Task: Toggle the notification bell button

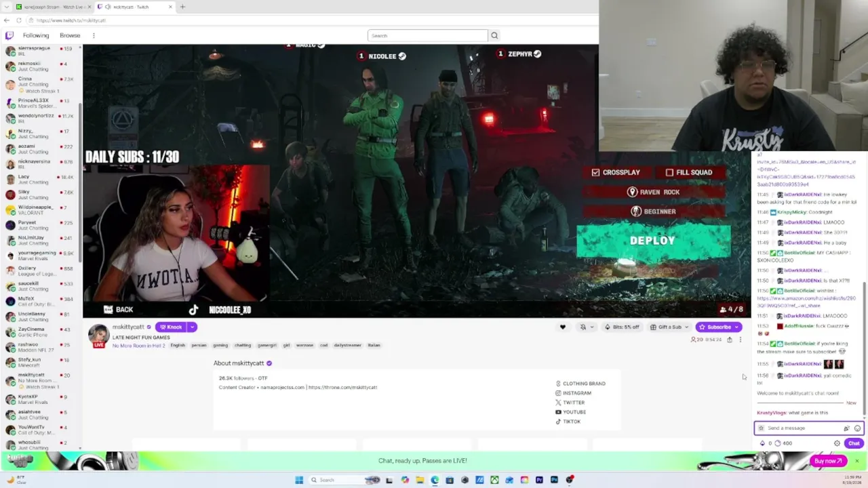Action: (x=583, y=327)
